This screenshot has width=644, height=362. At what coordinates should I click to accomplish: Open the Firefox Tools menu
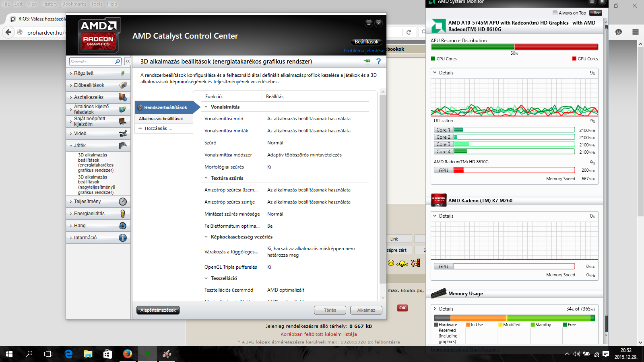tap(97, 4)
